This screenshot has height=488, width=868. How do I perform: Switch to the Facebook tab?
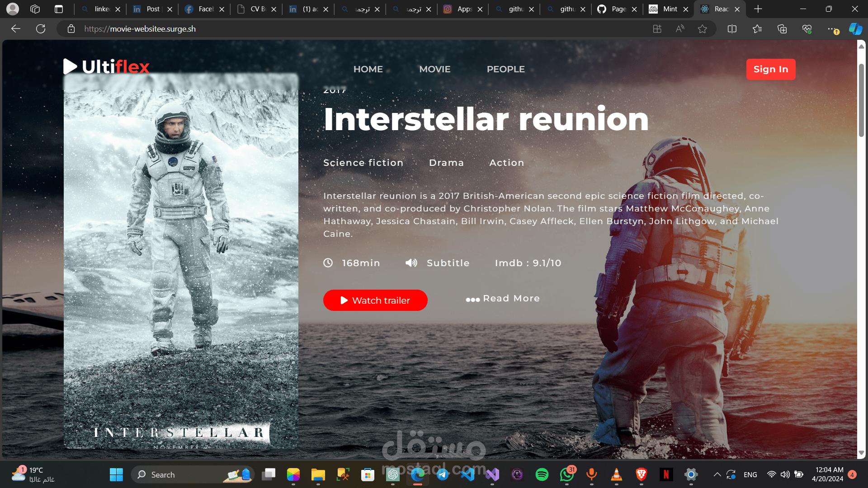[x=204, y=9]
